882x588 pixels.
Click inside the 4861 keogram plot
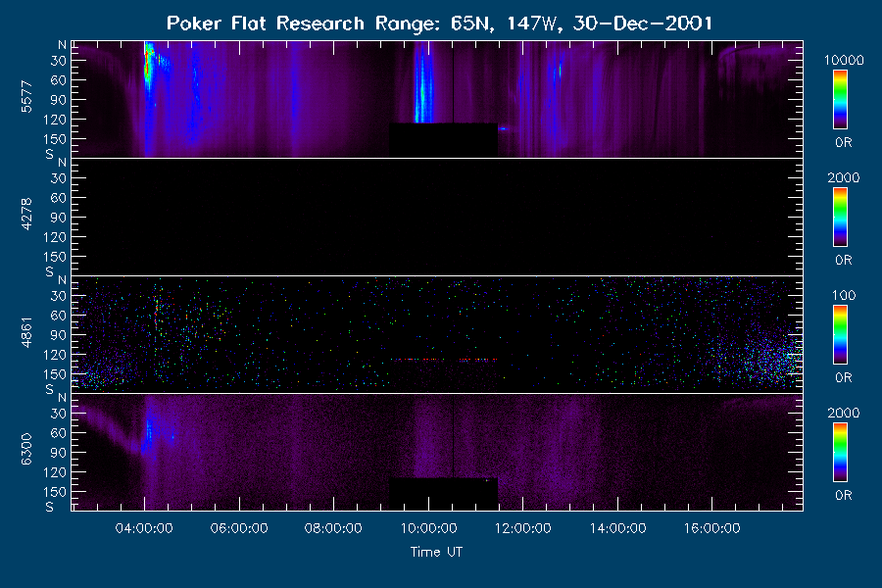tap(437, 335)
